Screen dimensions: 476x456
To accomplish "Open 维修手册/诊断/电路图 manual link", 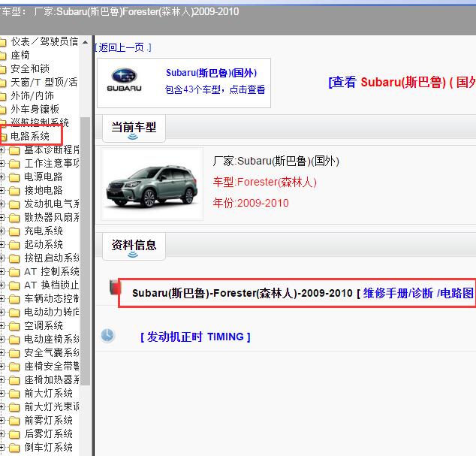I will point(418,293).
